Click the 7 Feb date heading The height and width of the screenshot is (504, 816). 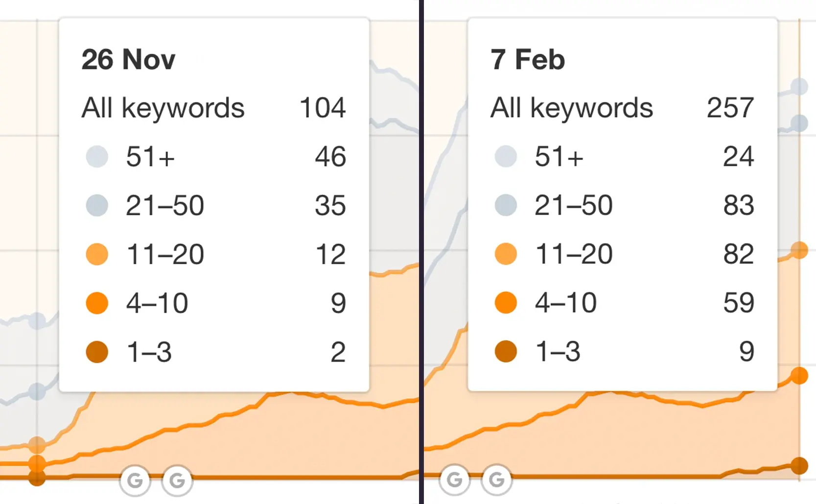click(528, 60)
